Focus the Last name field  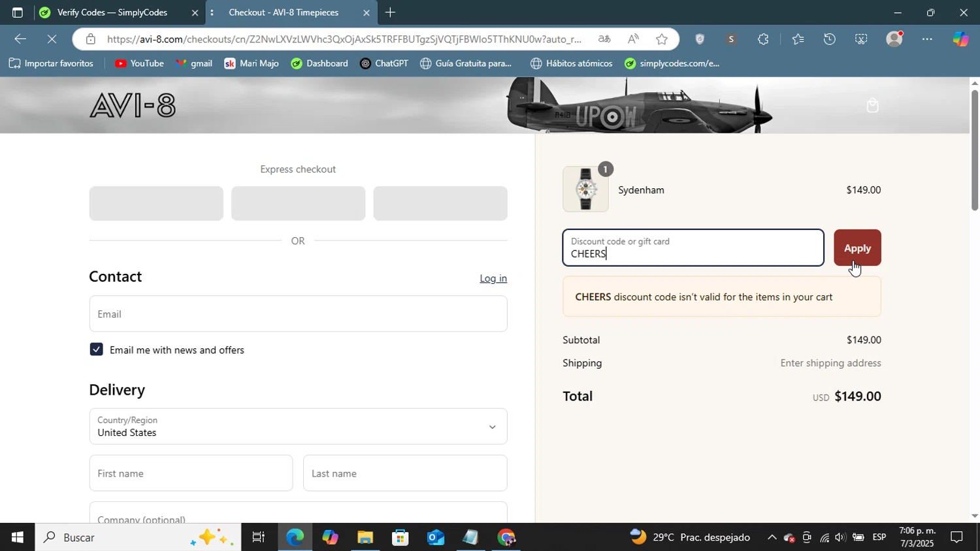pos(405,473)
